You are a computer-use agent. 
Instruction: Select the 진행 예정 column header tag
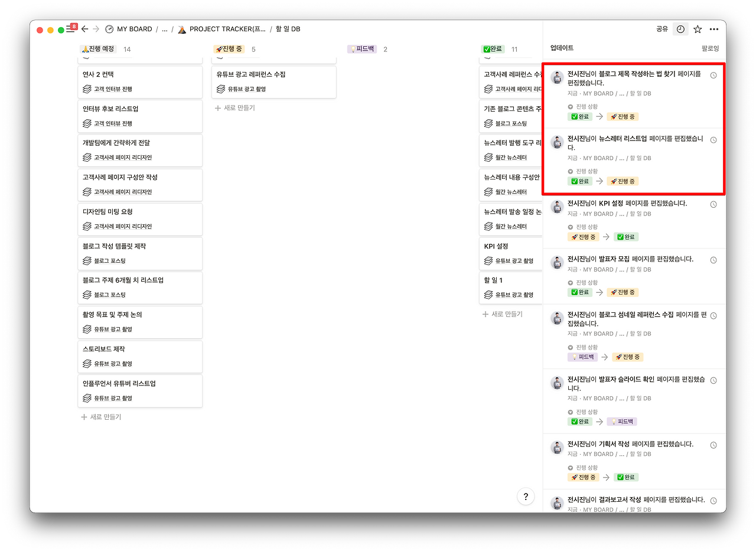[99, 49]
